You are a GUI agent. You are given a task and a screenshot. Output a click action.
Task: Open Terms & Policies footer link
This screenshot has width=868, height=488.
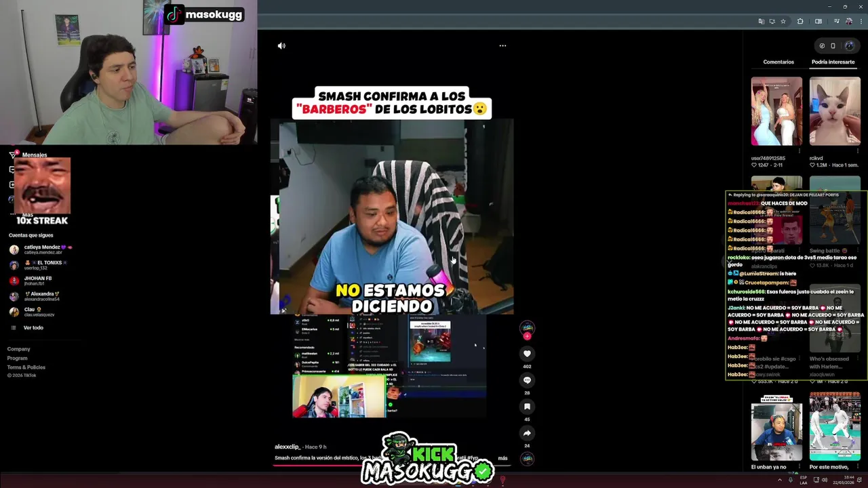coord(26,367)
